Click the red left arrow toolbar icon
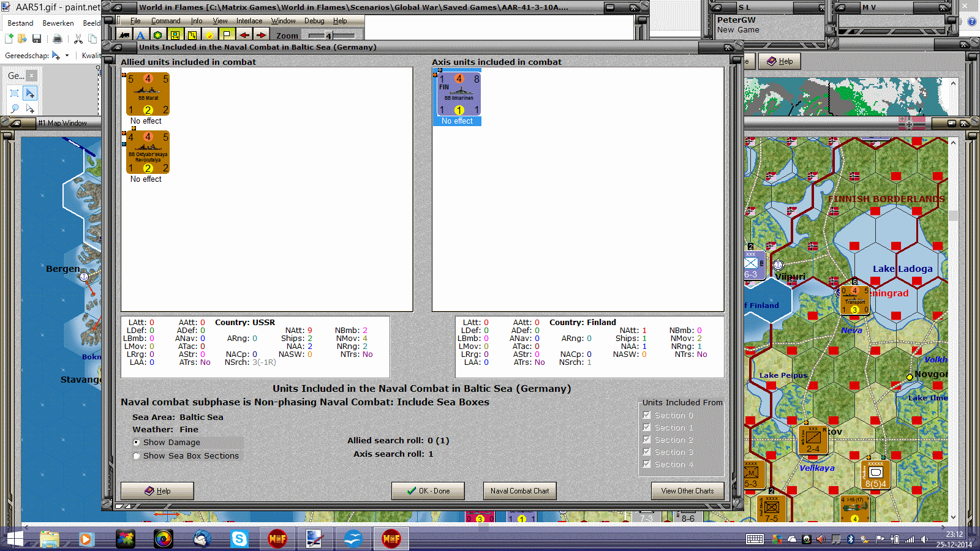The width and height of the screenshot is (980, 551). coord(244,36)
